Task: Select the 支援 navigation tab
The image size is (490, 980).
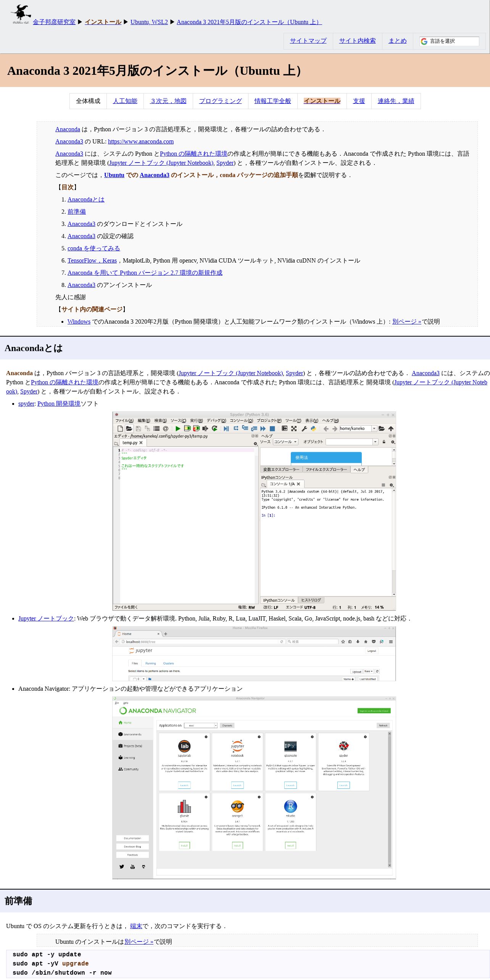Action: point(359,101)
